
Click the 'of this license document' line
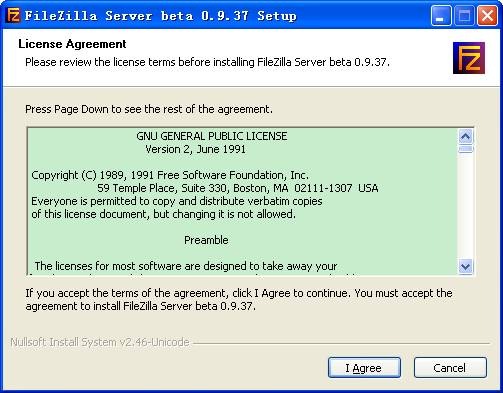coord(163,214)
